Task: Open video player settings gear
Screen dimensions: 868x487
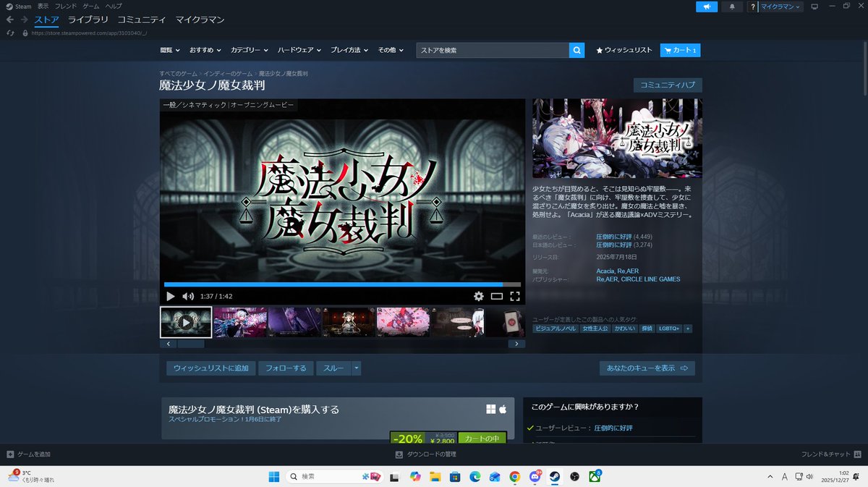Action: (478, 296)
